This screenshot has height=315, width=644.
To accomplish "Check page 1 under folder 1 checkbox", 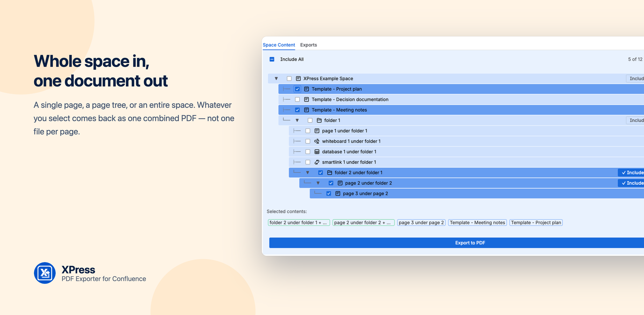I will point(308,131).
